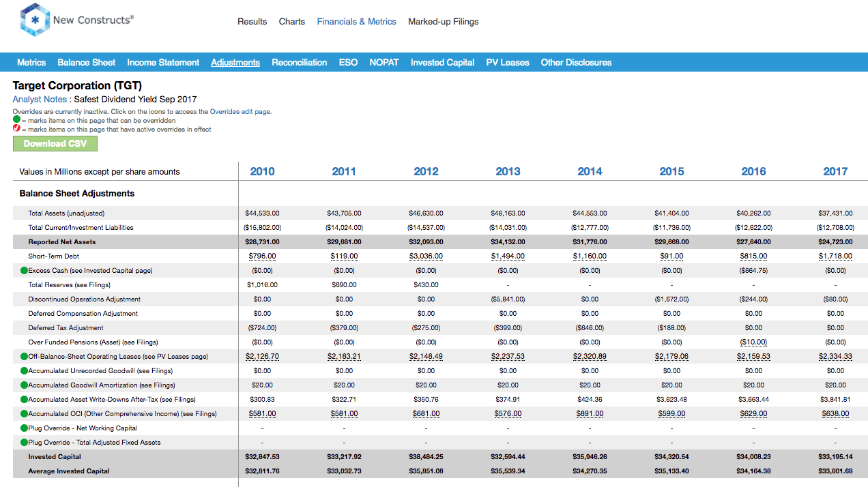Open the Results top navigation item
Screen dimensions: 868x487
252,22
